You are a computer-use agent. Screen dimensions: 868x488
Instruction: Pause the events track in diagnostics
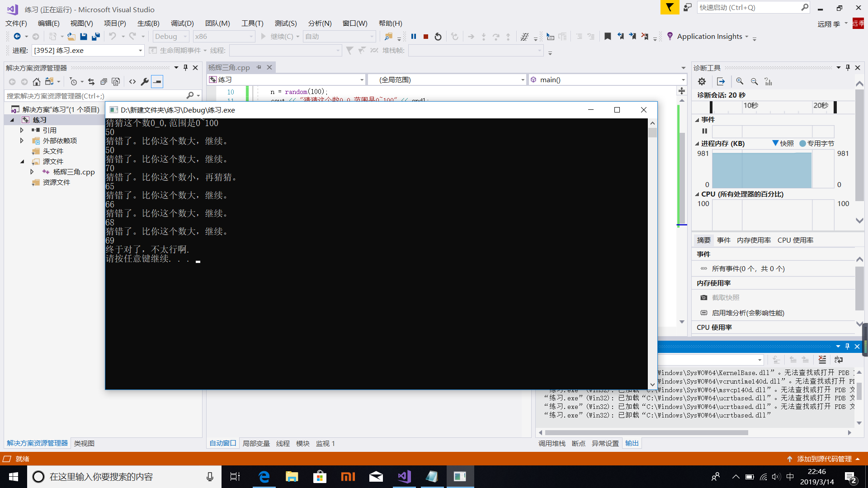click(x=704, y=131)
